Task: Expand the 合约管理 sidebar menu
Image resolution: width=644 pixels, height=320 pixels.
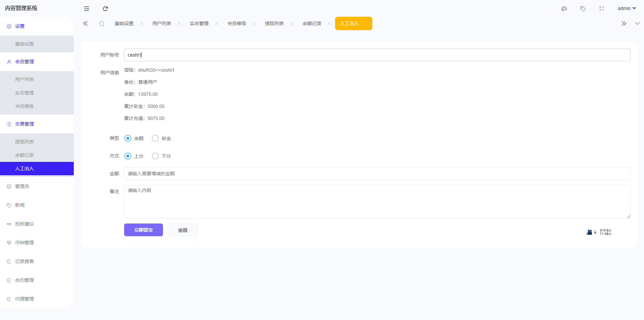Action: click(24, 280)
